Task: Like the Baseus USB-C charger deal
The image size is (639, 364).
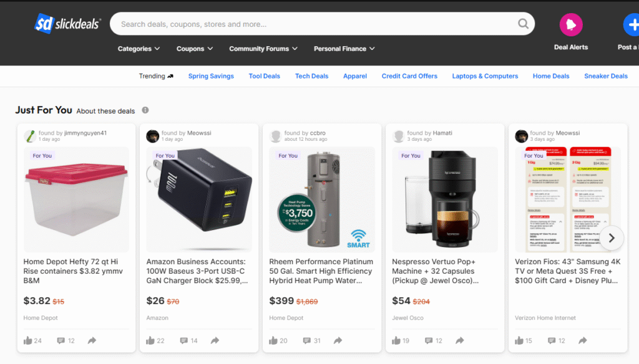Action: pos(150,340)
